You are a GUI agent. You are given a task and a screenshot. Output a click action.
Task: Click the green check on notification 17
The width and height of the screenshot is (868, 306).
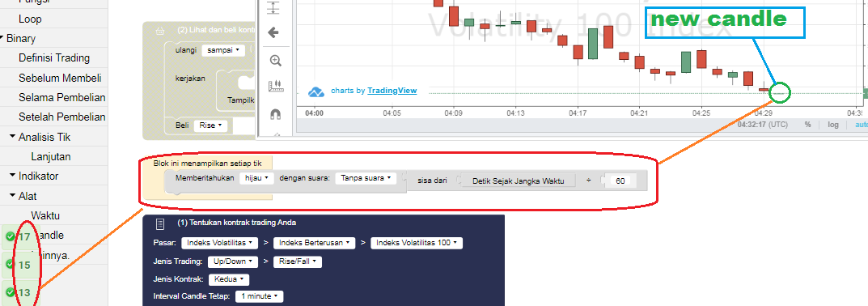coord(10,236)
